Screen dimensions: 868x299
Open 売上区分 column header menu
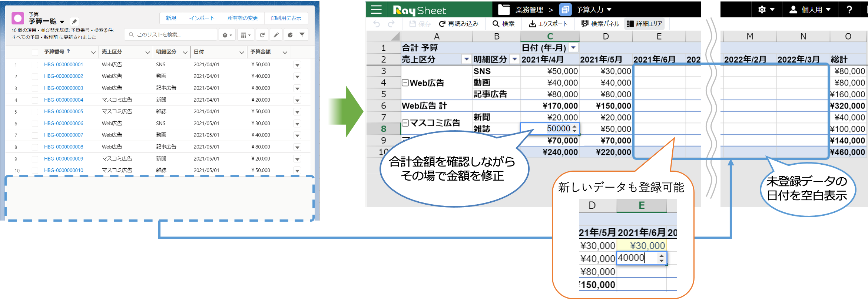(x=148, y=53)
